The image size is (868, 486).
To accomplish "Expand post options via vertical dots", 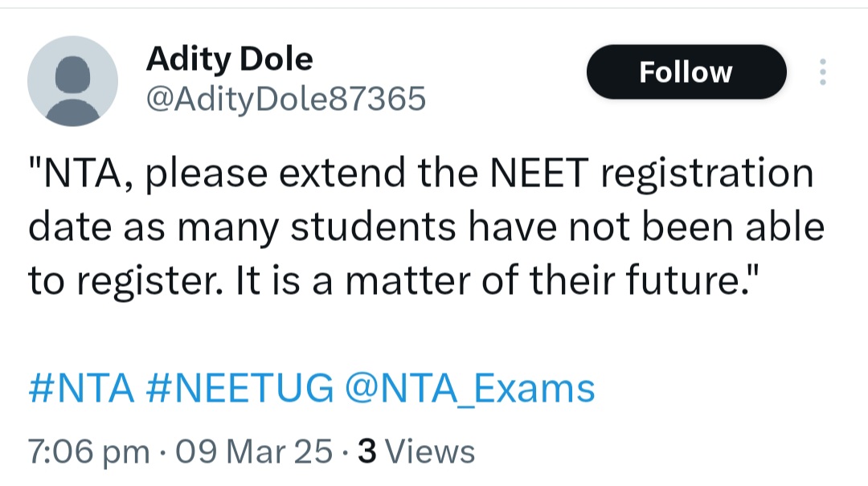I will click(823, 71).
